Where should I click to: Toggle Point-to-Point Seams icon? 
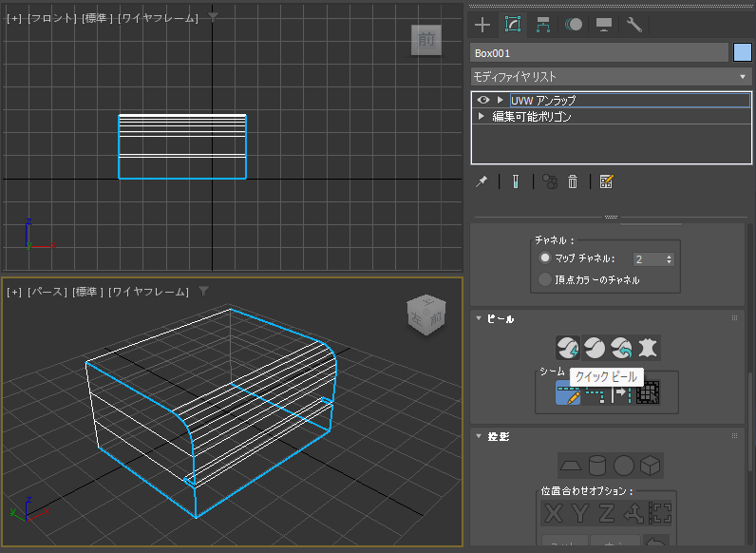[x=595, y=392]
